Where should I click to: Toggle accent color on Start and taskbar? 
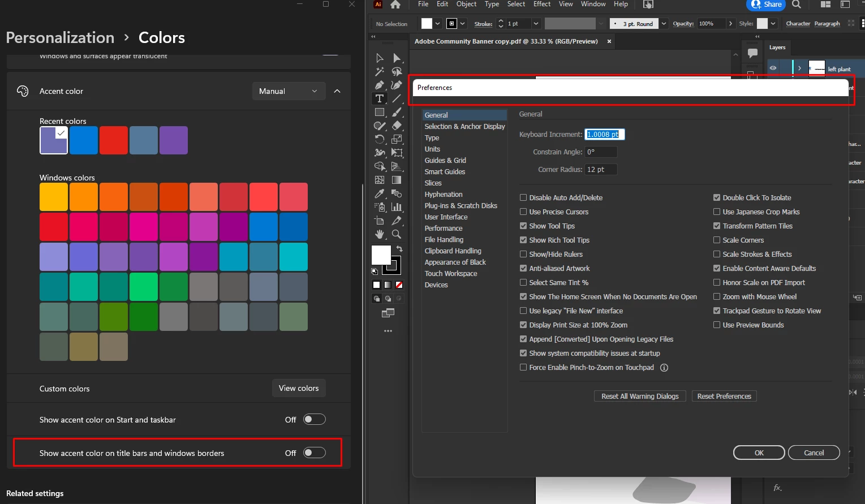pos(315,419)
